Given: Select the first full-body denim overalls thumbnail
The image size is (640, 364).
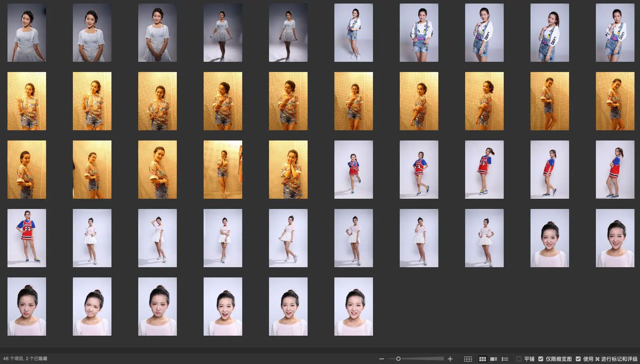Looking at the screenshot, I should 353,33.
